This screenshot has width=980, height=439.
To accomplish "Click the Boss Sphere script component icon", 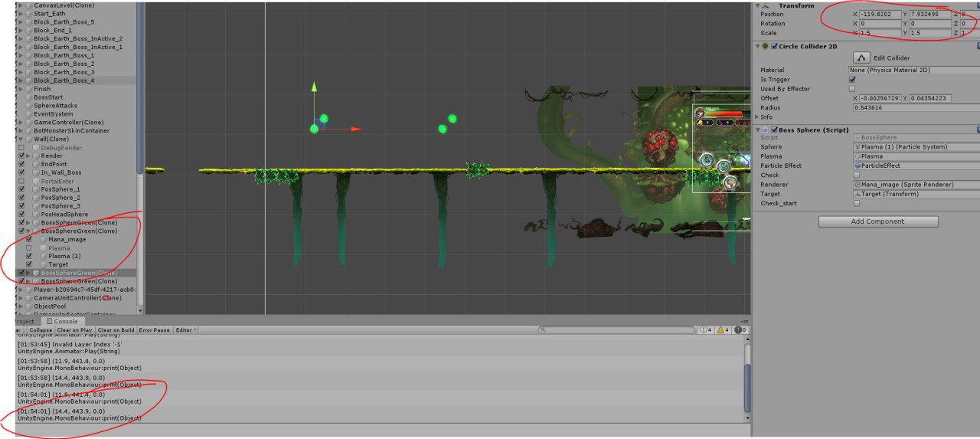I will (x=765, y=129).
